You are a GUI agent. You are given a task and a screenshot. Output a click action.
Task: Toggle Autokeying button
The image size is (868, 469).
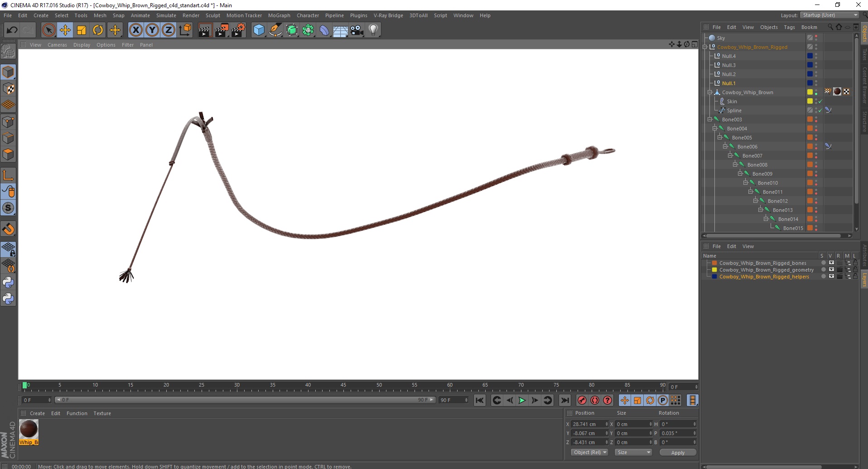[x=595, y=400]
